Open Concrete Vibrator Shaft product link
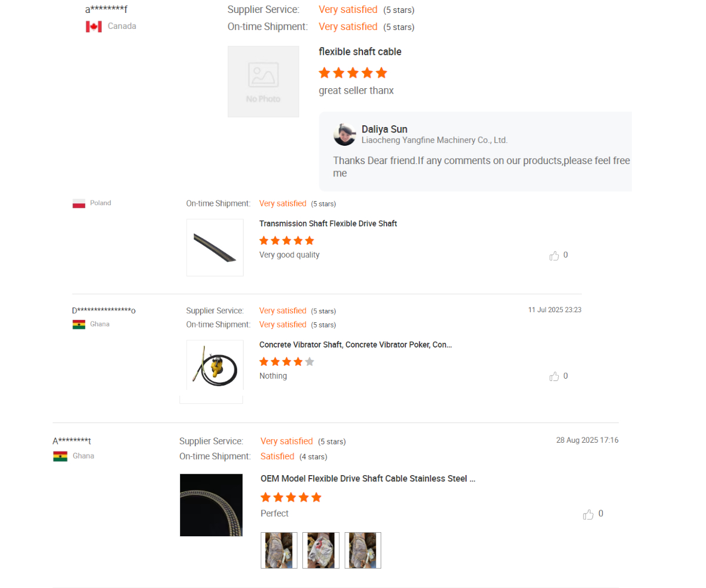 tap(356, 345)
